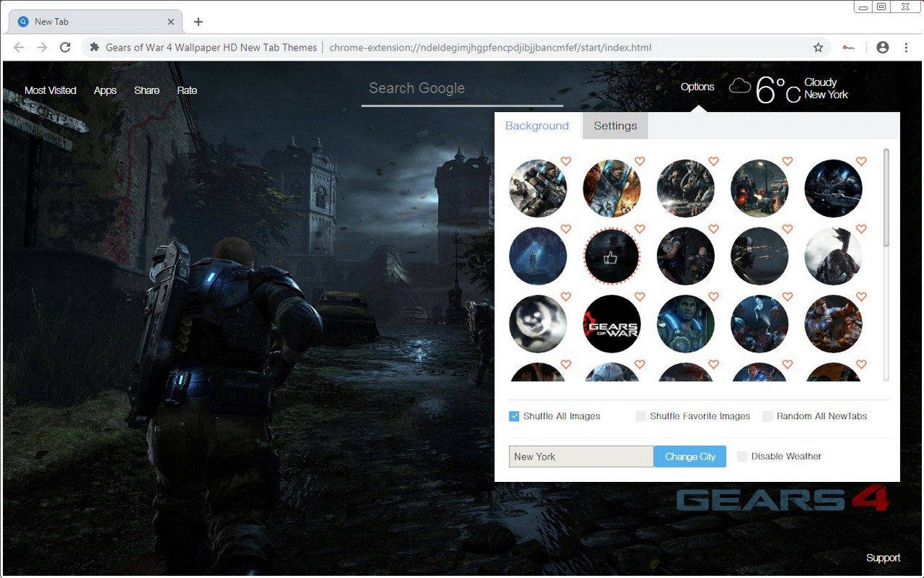The image size is (924, 578).
Task: Click the selected thumbs-up wallpaper thumbnail
Action: click(611, 256)
